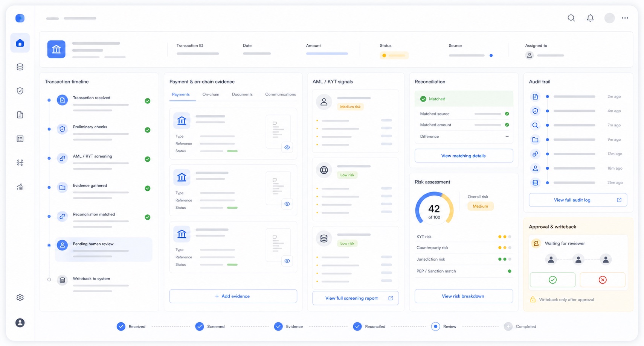The image size is (644, 346).
Task: Open external link icon on screening report button
Action: click(x=391, y=298)
